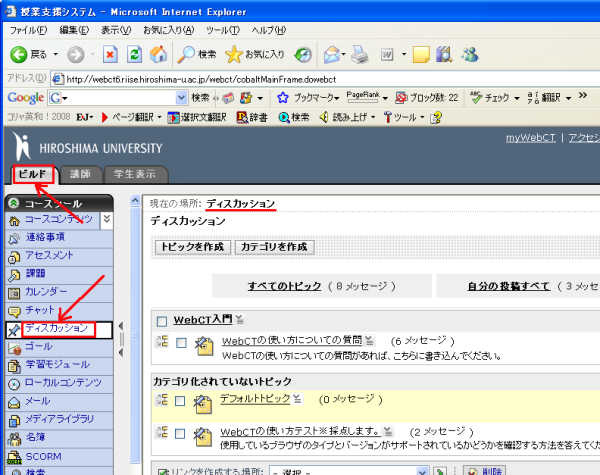This screenshot has width=600, height=475.
Task: Go to the Home page icon
Action: click(x=158, y=55)
